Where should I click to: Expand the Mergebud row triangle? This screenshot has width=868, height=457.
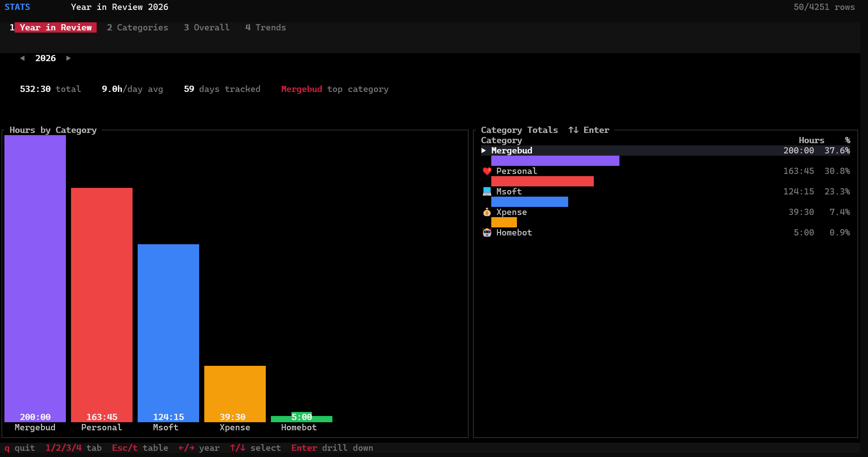click(x=484, y=151)
